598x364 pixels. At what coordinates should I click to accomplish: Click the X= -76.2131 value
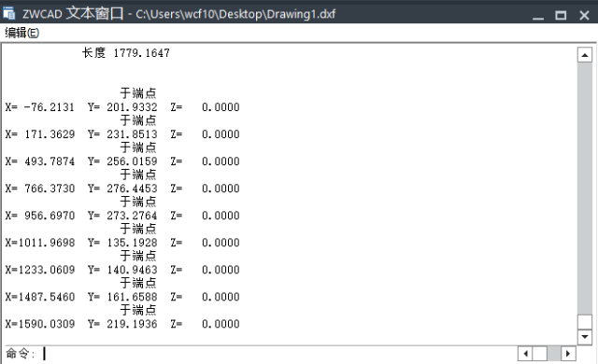click(39, 107)
